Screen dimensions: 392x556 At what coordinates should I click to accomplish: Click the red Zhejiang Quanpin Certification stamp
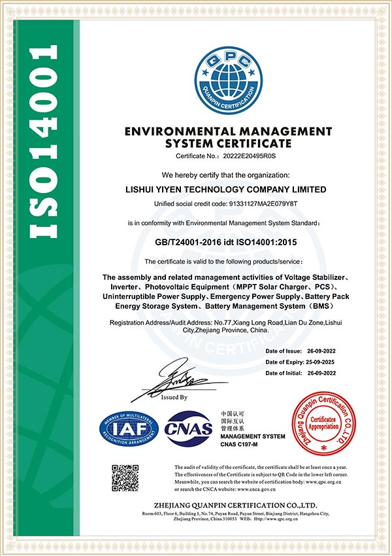tap(323, 423)
